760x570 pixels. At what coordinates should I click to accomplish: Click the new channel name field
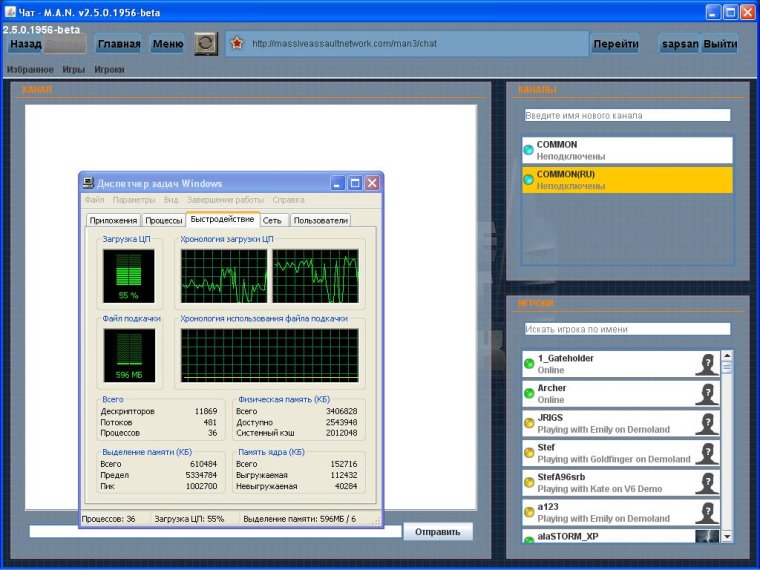click(628, 115)
